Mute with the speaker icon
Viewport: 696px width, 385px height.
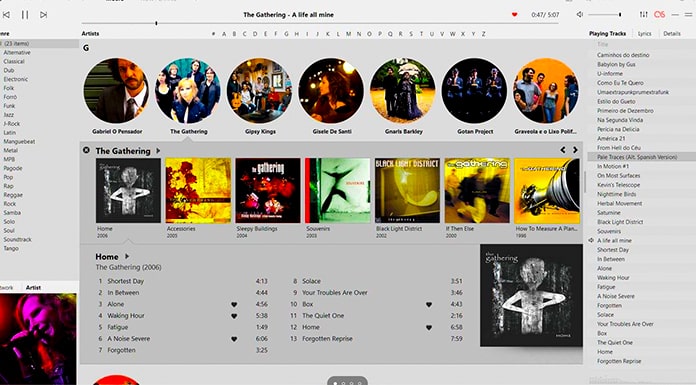580,15
